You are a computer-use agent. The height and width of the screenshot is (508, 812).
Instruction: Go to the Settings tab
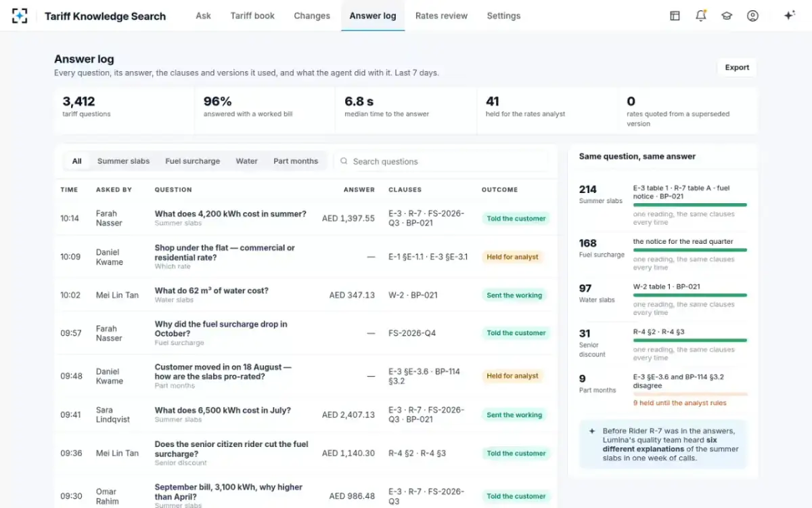[x=503, y=16]
